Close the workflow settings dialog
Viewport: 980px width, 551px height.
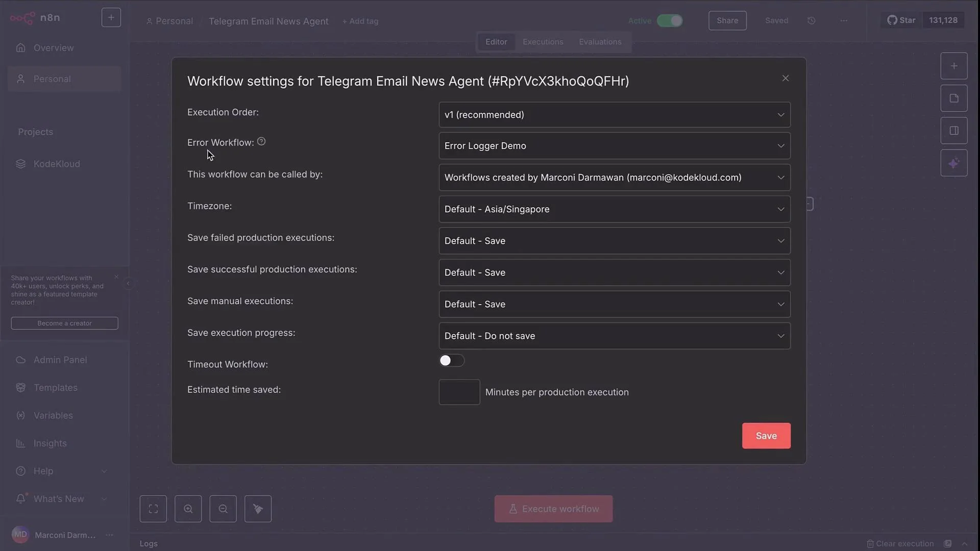(786, 78)
